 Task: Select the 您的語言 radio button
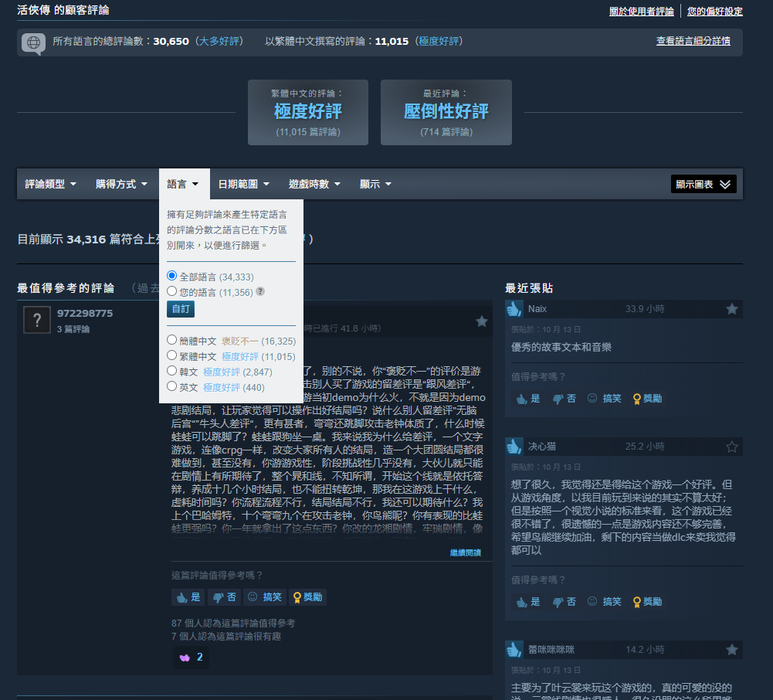tap(172, 292)
